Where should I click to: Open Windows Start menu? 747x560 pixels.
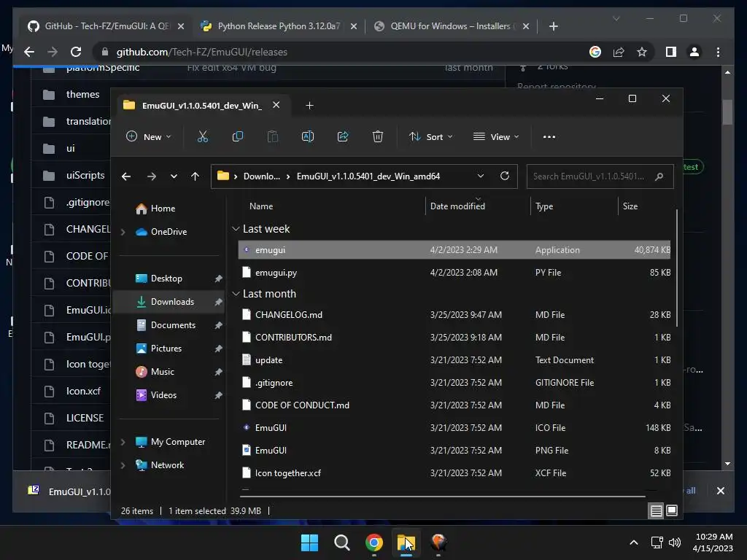click(309, 542)
